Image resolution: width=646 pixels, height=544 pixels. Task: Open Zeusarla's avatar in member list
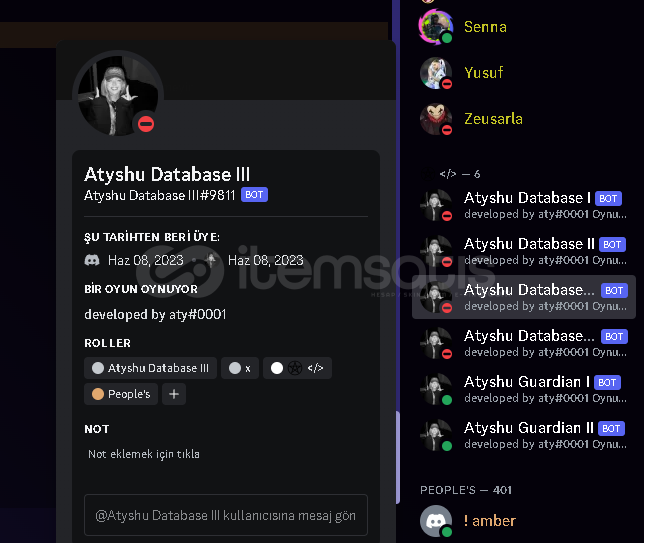pyautogui.click(x=436, y=119)
